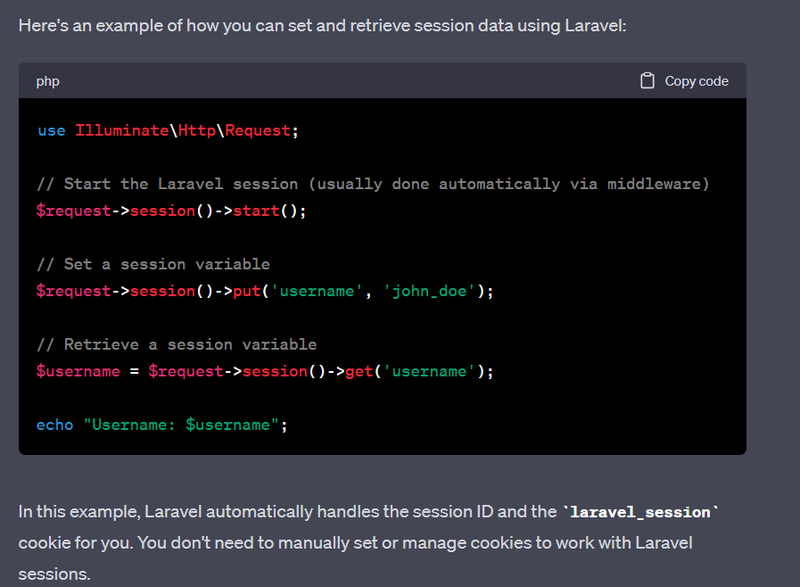The height and width of the screenshot is (587, 800).
Task: Click the 'john_doe' string value
Action: click(x=429, y=291)
